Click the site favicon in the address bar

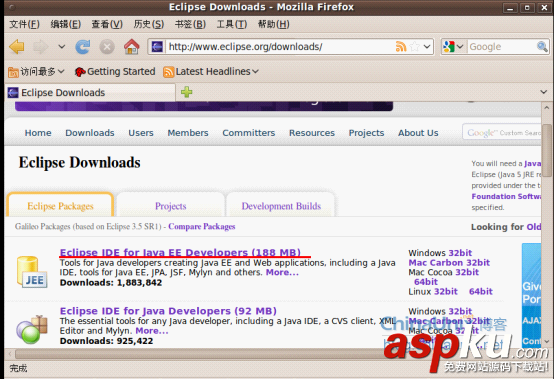point(157,47)
